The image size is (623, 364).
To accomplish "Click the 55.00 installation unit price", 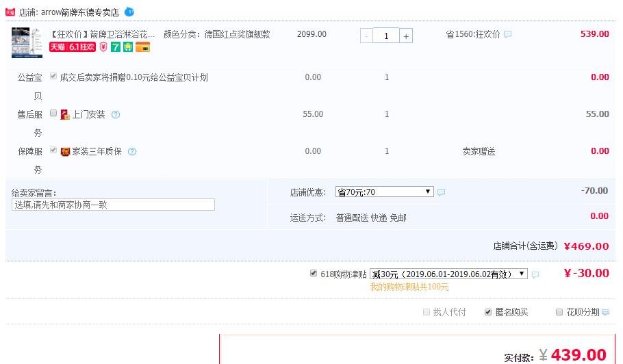I will coord(313,114).
